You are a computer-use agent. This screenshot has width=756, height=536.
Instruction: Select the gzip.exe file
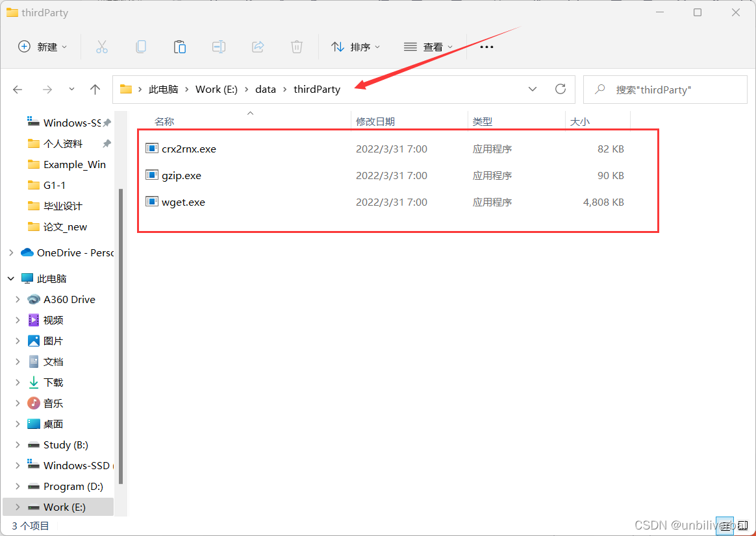pyautogui.click(x=181, y=175)
